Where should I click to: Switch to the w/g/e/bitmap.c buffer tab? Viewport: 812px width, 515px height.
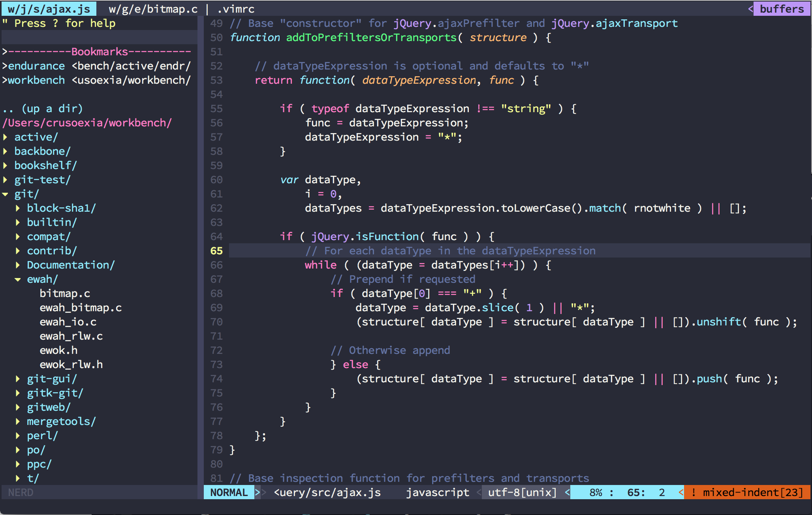pos(153,9)
